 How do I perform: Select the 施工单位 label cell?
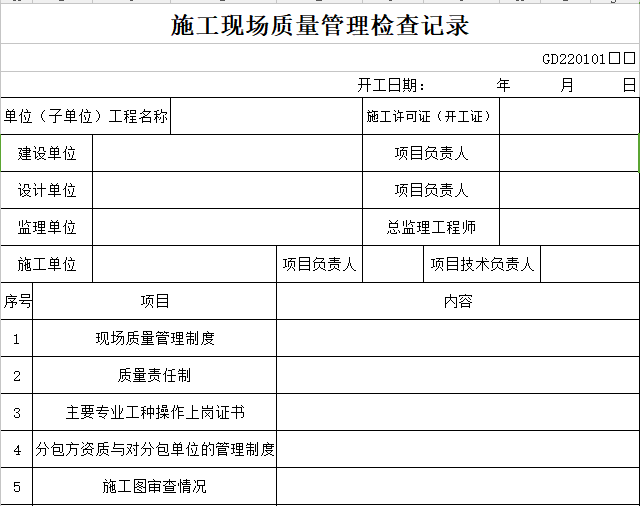click(47, 264)
